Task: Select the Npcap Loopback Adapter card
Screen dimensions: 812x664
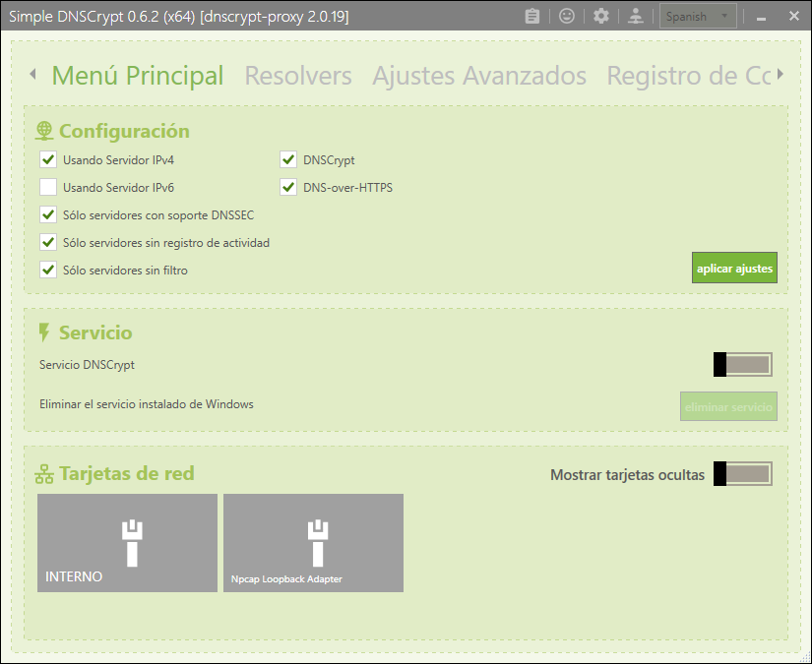Action: [313, 543]
